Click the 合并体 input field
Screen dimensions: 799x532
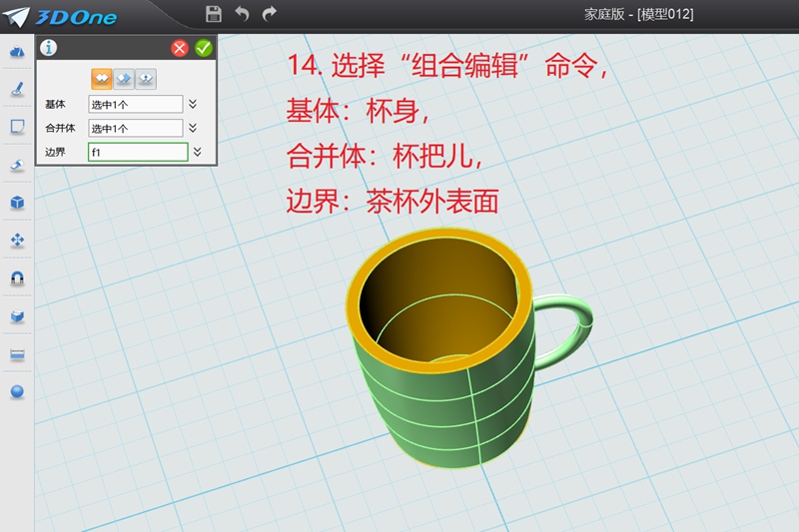click(136, 129)
